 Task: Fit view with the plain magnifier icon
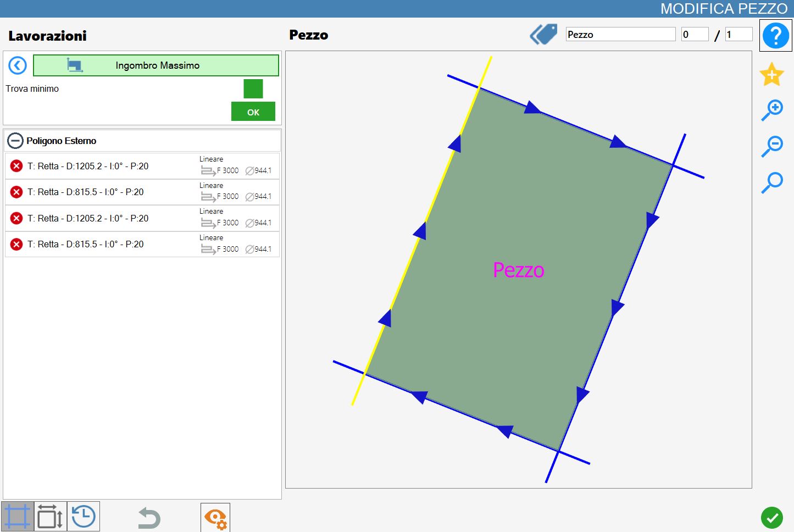coord(771,182)
